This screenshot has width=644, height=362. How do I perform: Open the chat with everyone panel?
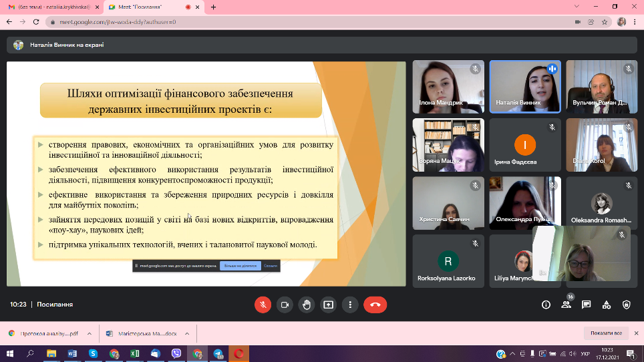(586, 305)
